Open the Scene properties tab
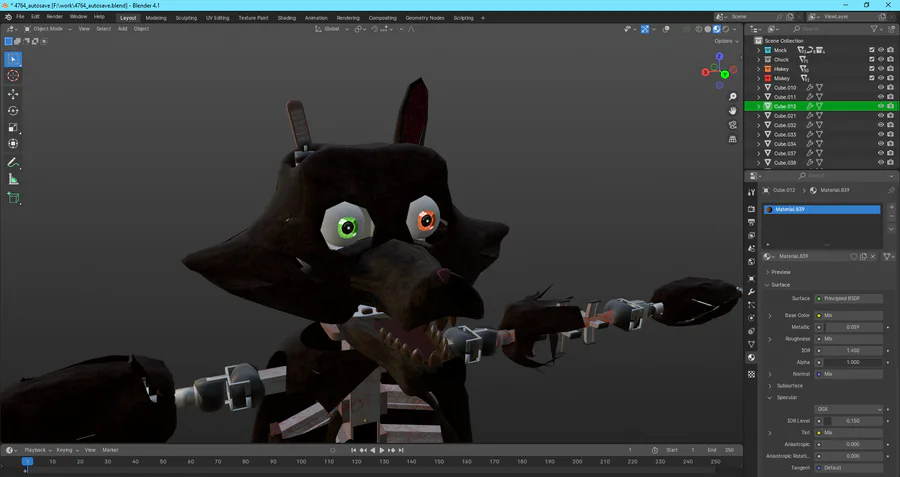This screenshot has width=900, height=477. click(751, 249)
